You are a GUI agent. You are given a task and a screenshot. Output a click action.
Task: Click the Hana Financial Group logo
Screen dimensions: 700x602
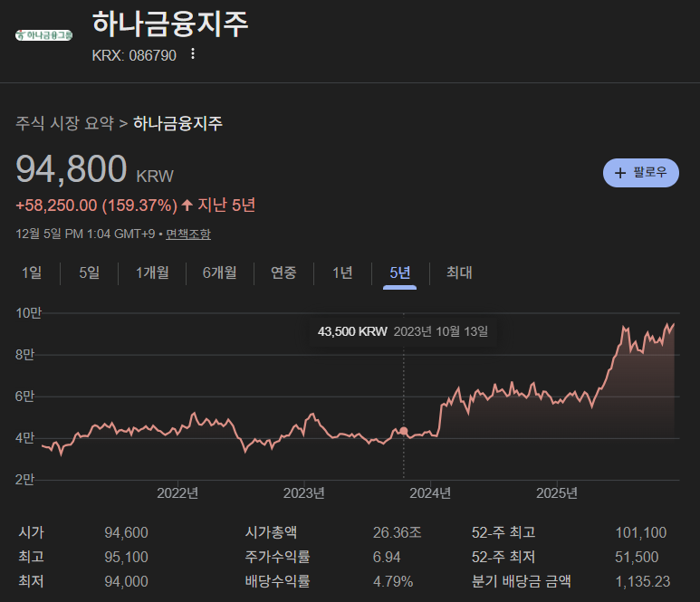[x=43, y=35]
